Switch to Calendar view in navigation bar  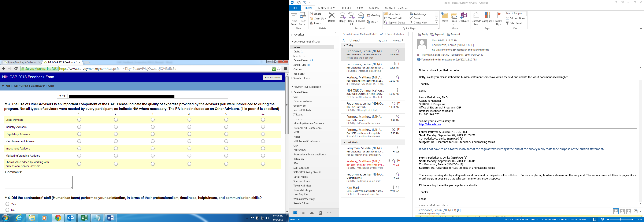tap(303, 213)
